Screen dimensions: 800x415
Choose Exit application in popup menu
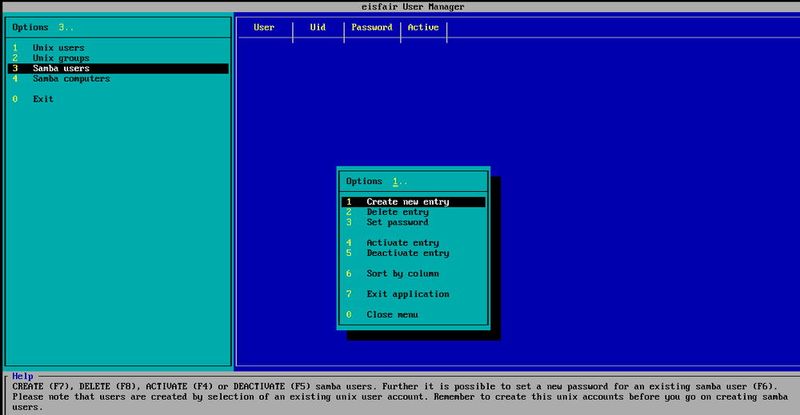point(413,294)
